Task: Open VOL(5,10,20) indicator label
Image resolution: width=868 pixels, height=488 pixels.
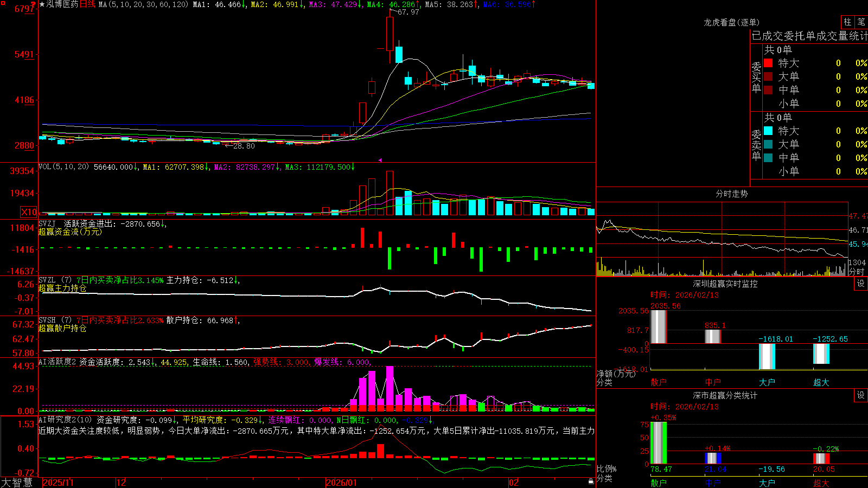Action: pos(63,166)
